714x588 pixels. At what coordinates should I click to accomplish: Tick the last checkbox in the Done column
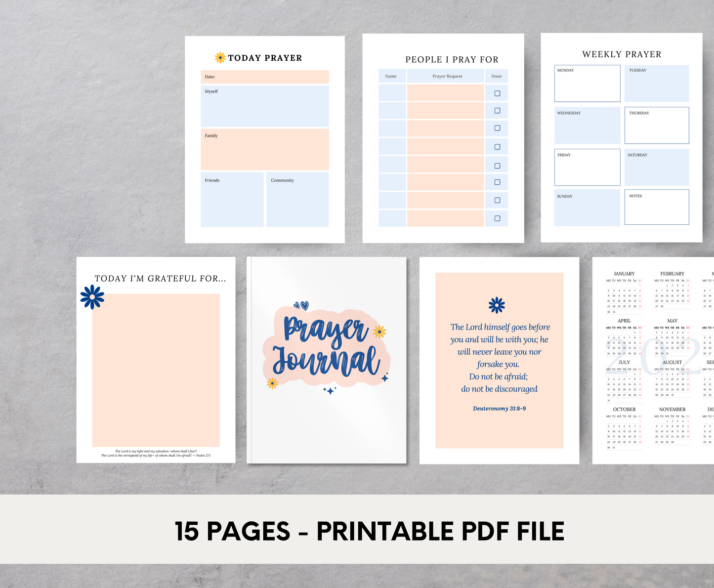[x=497, y=218]
